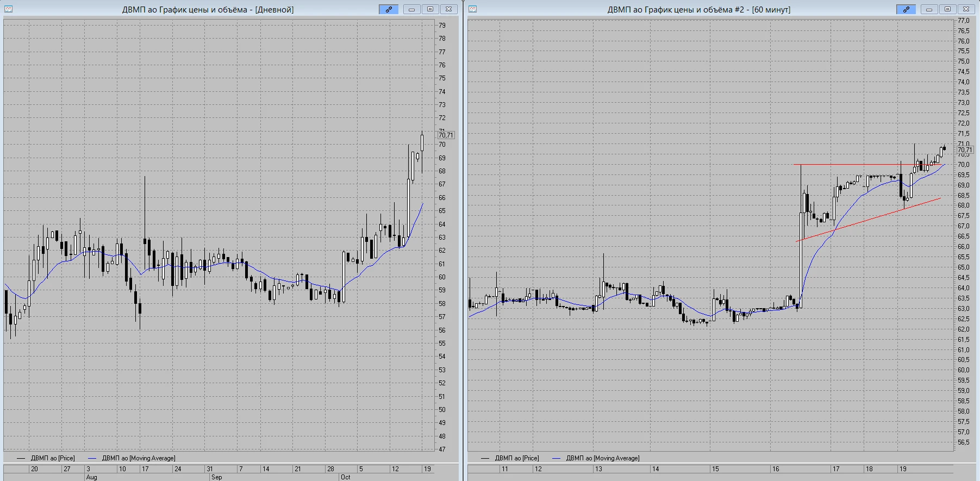Image resolution: width=980 pixels, height=481 pixels.
Task: Click date '17' on the daily time axis
Action: pyautogui.click(x=145, y=469)
